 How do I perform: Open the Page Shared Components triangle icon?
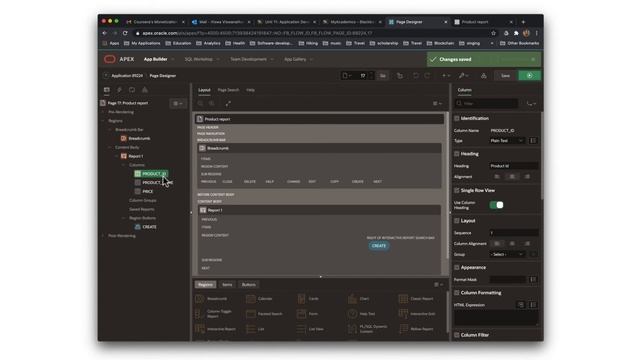point(144,90)
